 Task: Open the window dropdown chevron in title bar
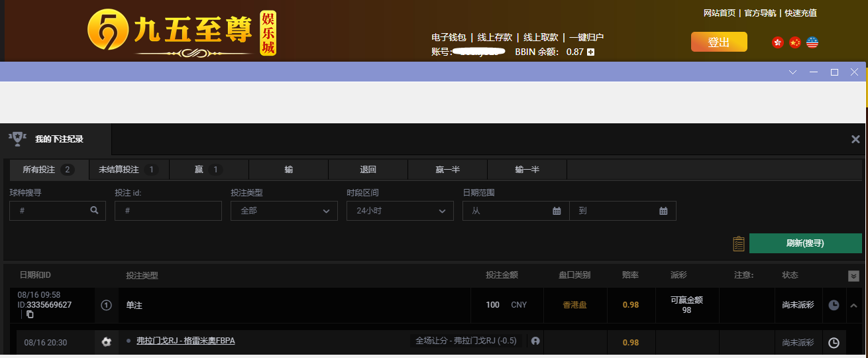(793, 72)
